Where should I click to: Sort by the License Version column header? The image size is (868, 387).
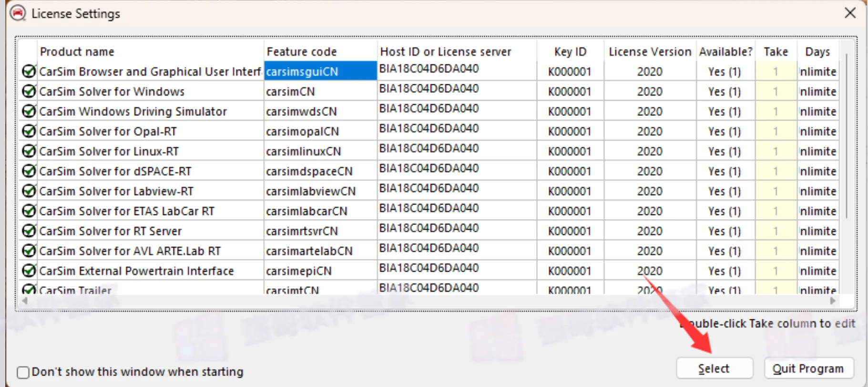click(x=650, y=51)
